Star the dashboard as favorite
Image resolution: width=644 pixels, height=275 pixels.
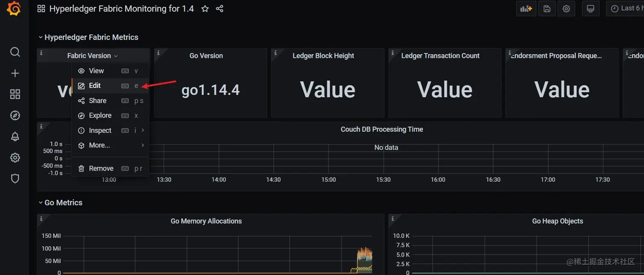coord(205,9)
